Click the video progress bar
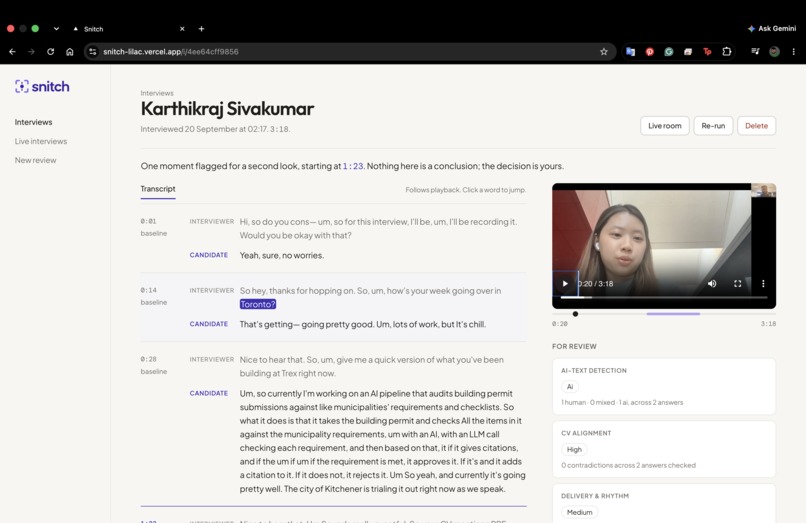 point(664,297)
